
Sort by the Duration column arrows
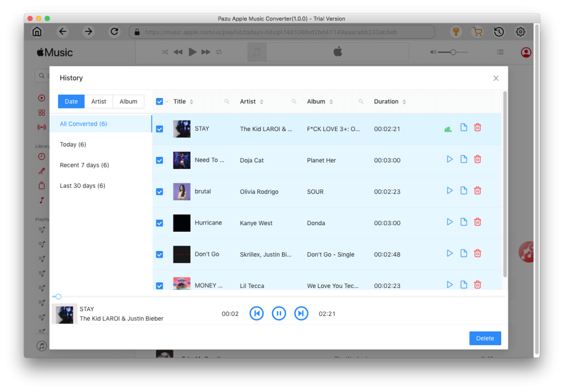(x=404, y=102)
